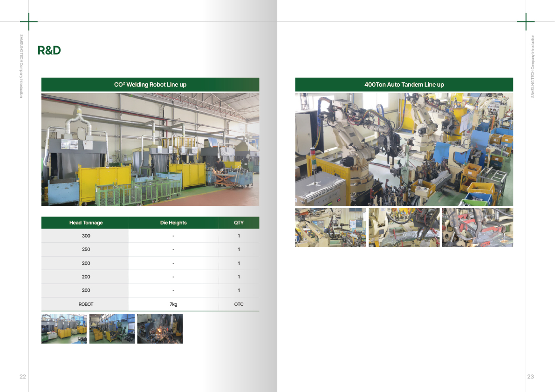This screenshot has width=555, height=392.
Task: Click the R&D page heading
Action: 49,50
